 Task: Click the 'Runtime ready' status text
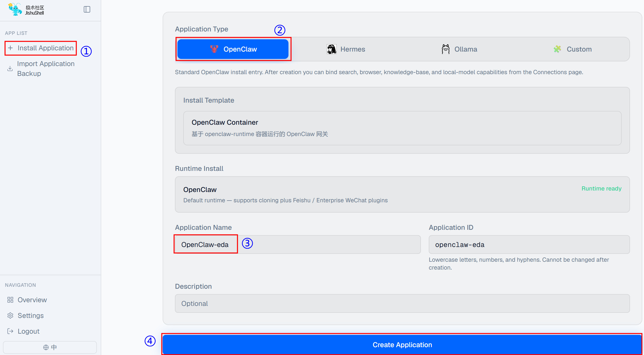(x=601, y=189)
